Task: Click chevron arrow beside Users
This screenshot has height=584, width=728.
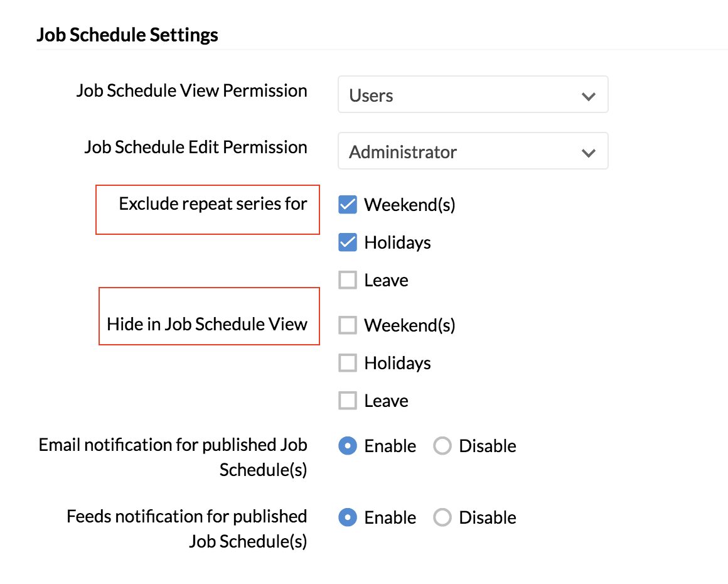Action: [x=588, y=97]
